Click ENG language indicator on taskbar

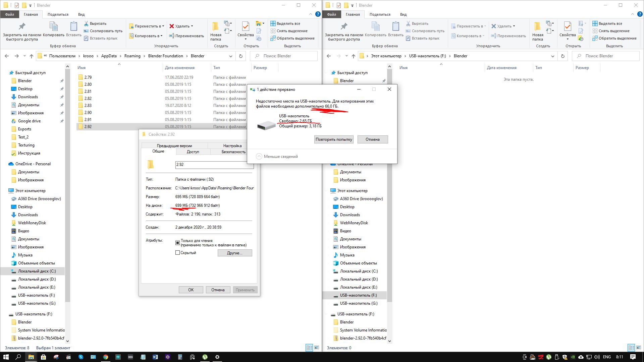tap(607, 357)
